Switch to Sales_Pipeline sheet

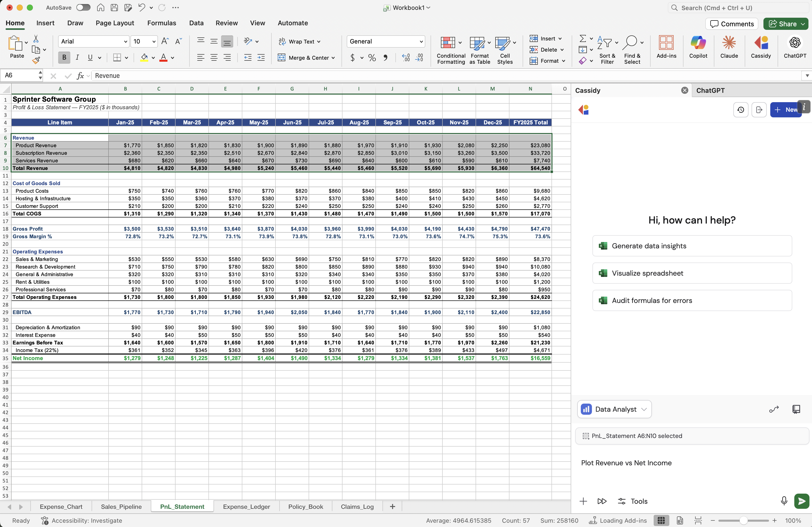tap(121, 507)
